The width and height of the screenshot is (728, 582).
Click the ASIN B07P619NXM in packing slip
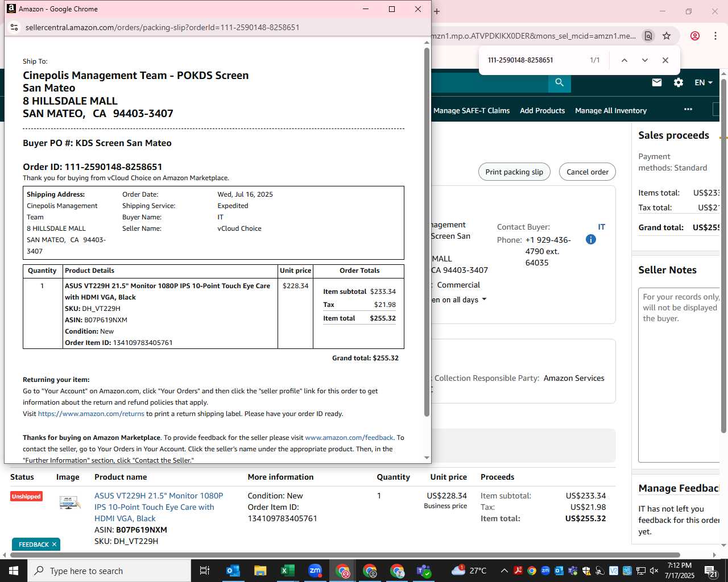tap(96, 320)
